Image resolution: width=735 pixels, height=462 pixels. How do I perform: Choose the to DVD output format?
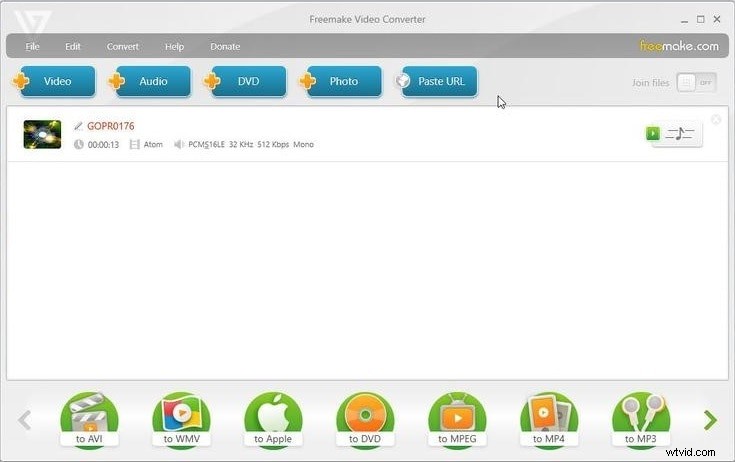click(365, 420)
